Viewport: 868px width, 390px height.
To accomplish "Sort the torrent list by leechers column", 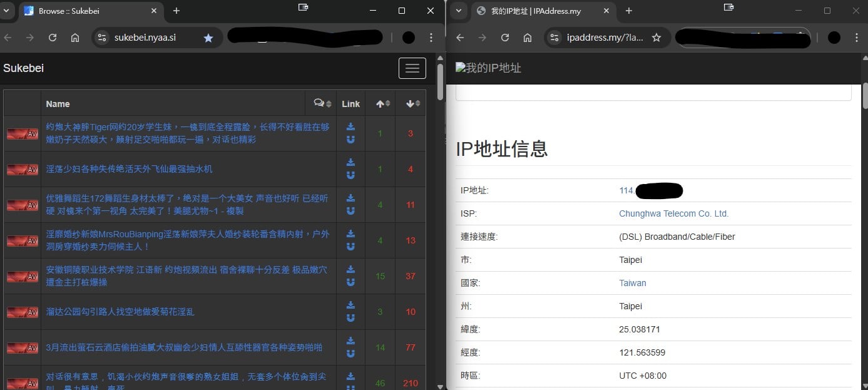I will coord(412,103).
